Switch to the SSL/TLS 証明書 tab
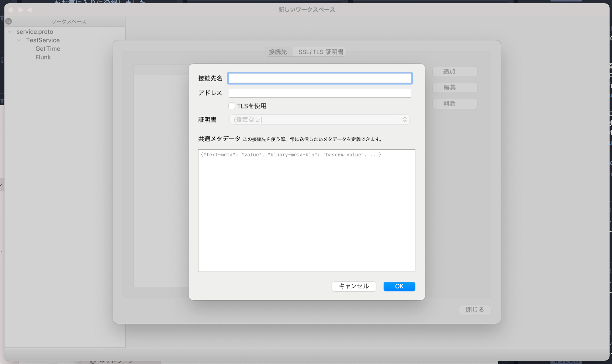612x364 pixels. (321, 52)
